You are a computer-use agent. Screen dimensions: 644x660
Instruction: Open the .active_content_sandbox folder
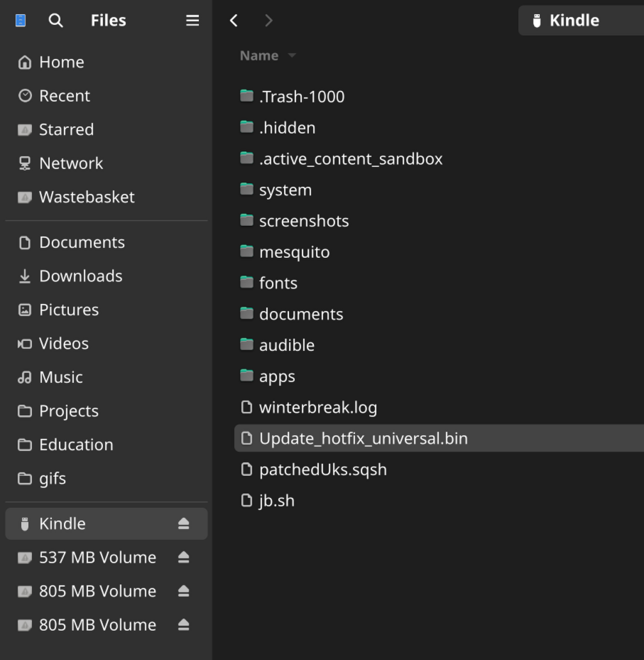tap(350, 159)
